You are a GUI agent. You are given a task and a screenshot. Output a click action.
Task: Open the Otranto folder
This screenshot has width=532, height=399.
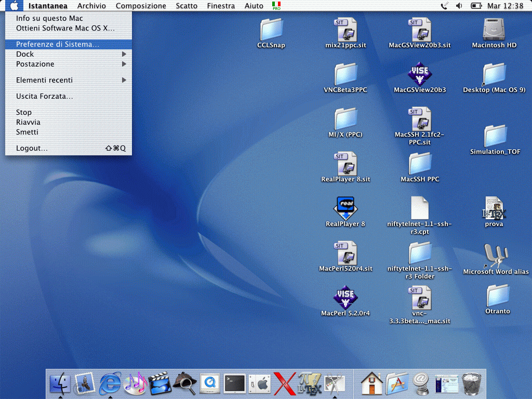(x=498, y=295)
